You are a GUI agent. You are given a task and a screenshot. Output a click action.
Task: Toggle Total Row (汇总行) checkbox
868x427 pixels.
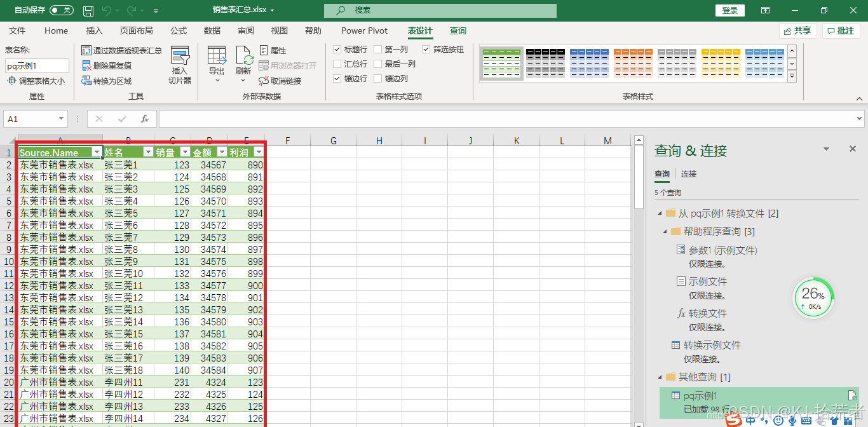point(337,64)
